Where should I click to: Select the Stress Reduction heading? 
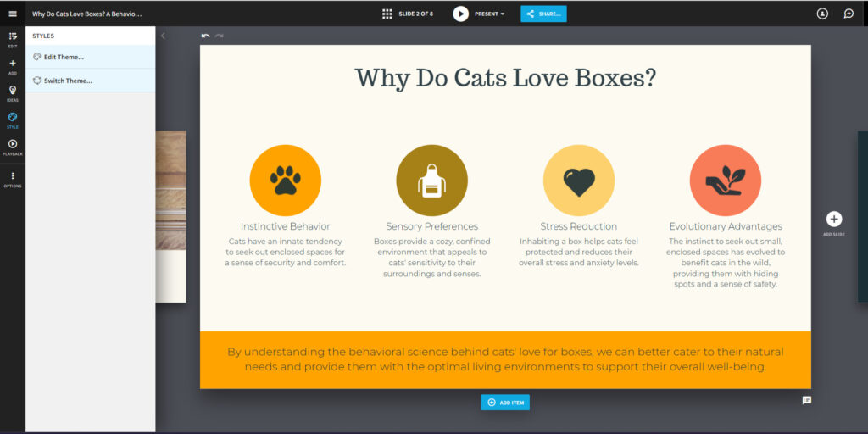(578, 226)
